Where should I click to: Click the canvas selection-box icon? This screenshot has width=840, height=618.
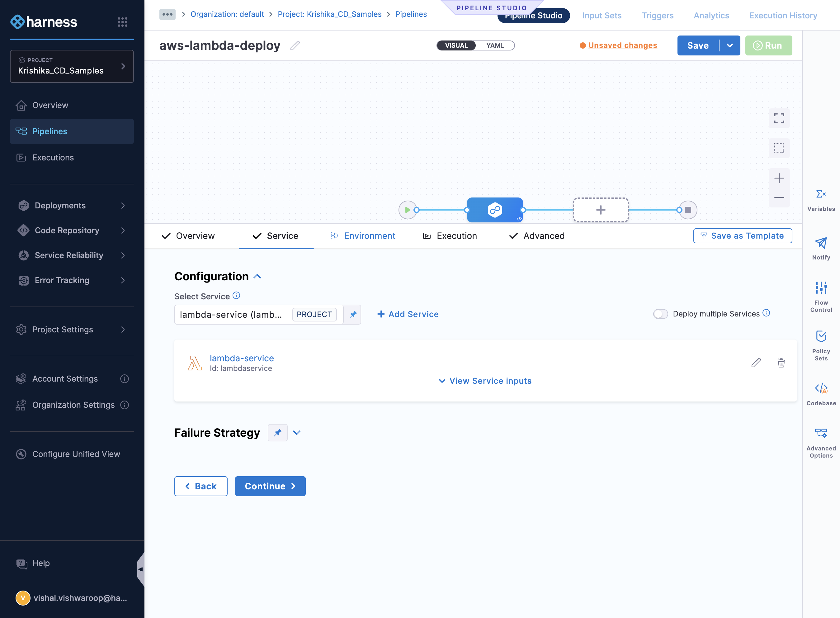click(779, 148)
